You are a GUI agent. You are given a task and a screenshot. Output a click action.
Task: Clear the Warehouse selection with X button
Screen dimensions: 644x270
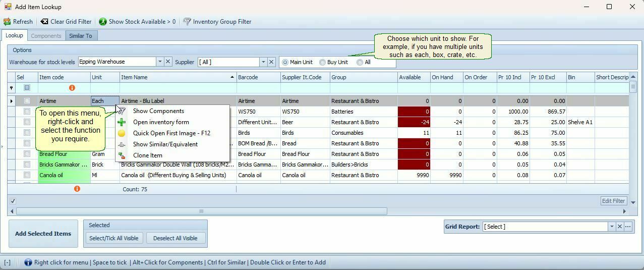tap(168, 62)
